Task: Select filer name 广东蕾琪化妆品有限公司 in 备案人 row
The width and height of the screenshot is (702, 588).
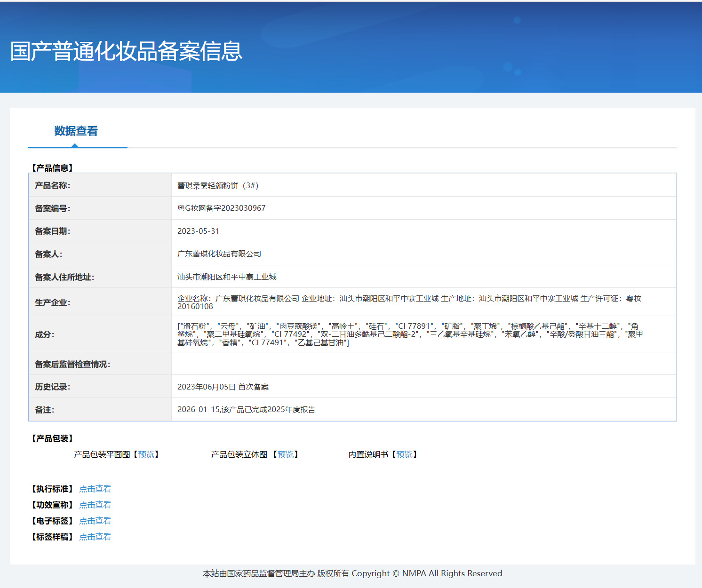Action: [219, 254]
